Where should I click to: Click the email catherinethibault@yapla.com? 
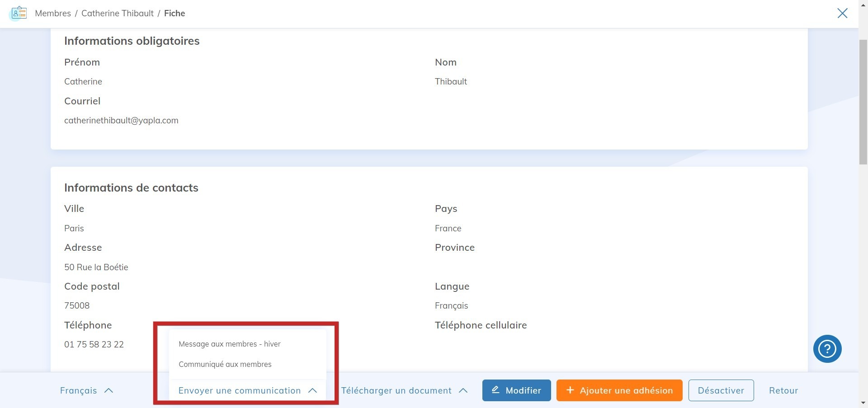tap(121, 120)
